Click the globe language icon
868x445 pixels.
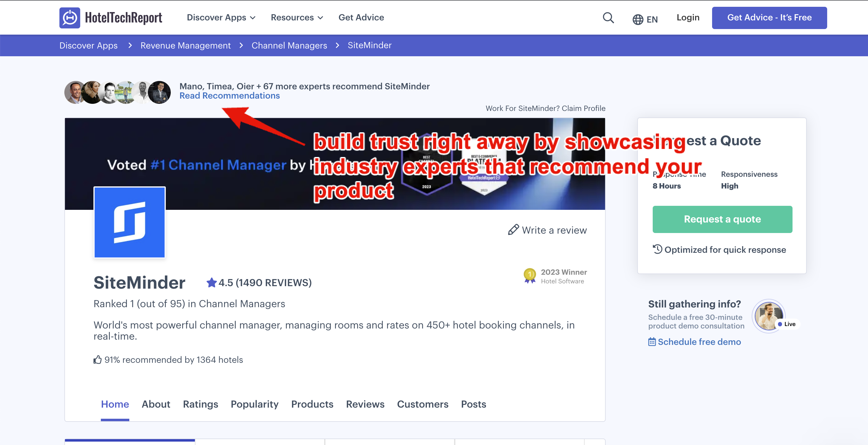pyautogui.click(x=638, y=19)
